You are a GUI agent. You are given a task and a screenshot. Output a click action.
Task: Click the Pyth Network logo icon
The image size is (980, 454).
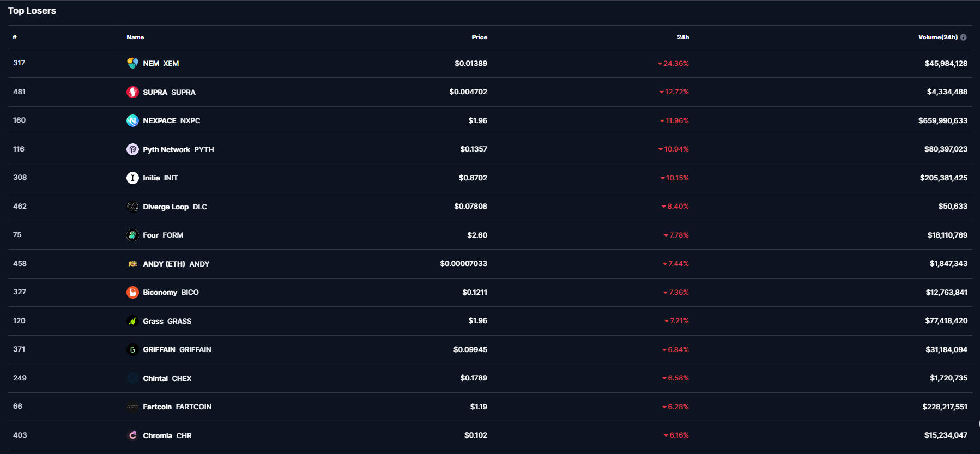click(132, 149)
